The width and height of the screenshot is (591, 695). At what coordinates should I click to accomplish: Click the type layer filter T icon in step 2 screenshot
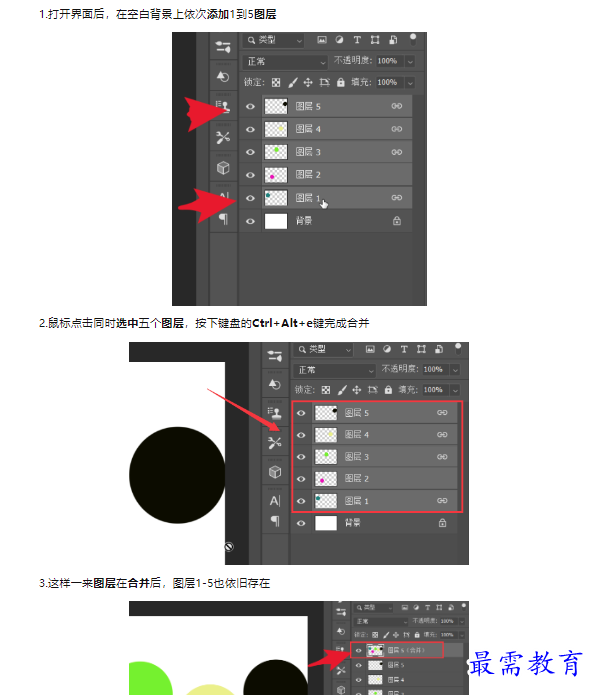404,349
